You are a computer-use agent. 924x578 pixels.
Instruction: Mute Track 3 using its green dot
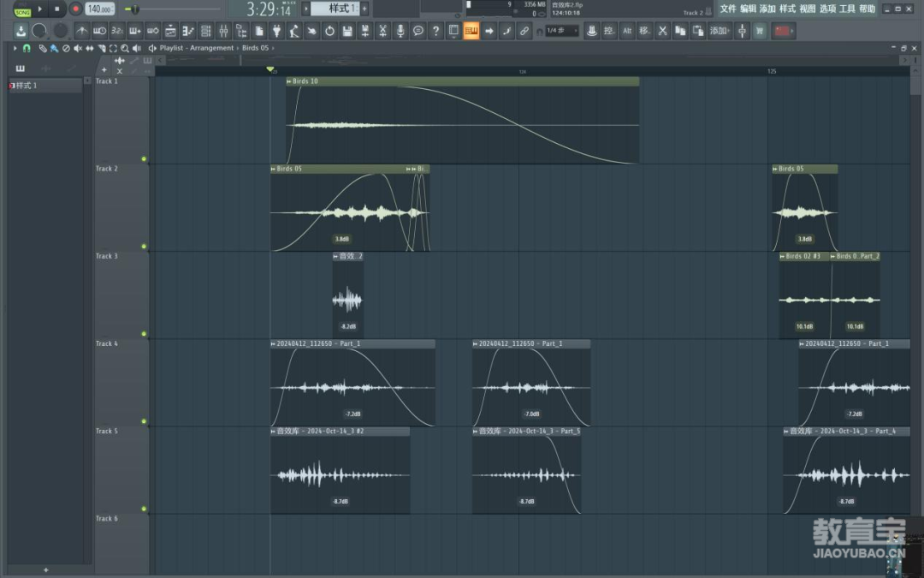[x=144, y=334]
